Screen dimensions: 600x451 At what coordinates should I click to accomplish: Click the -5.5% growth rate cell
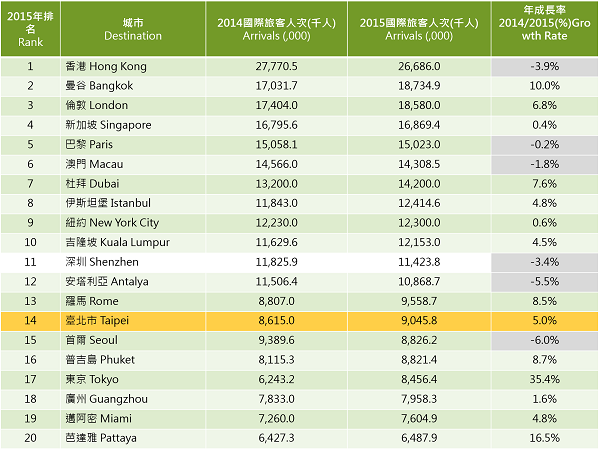click(545, 282)
